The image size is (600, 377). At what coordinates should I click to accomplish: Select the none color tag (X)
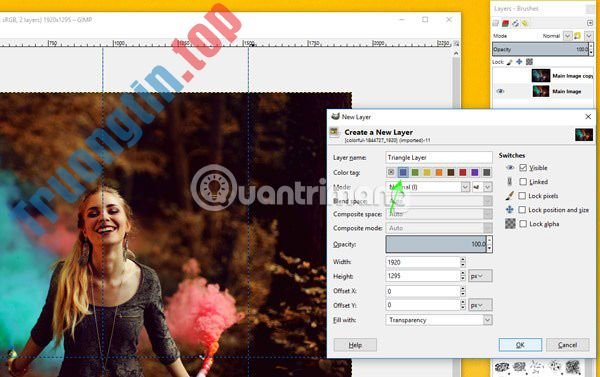pos(391,173)
